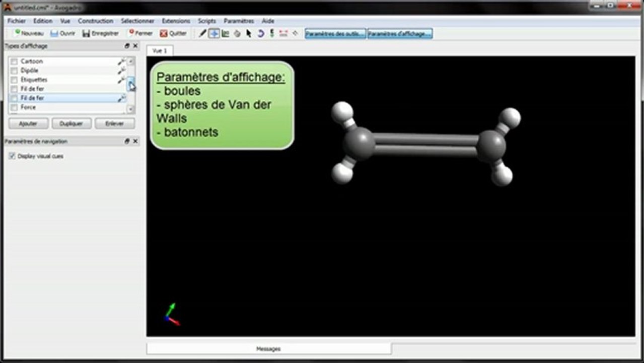
Task: Click the Dupliquer button
Action: (x=71, y=124)
